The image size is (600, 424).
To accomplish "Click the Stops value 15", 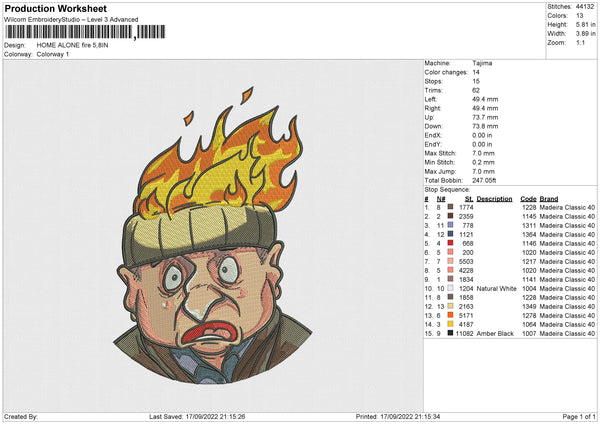I will (x=476, y=81).
